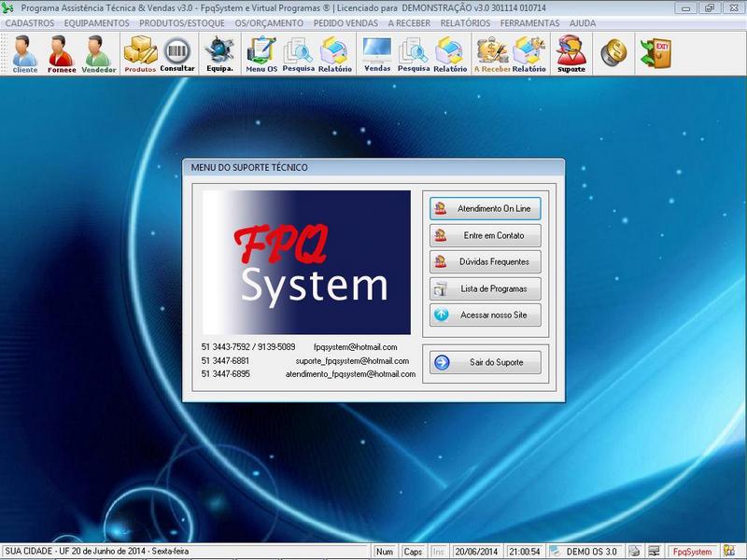Image resolution: width=747 pixels, height=560 pixels.
Task: Click the Atendimento On Line button
Action: pos(485,209)
